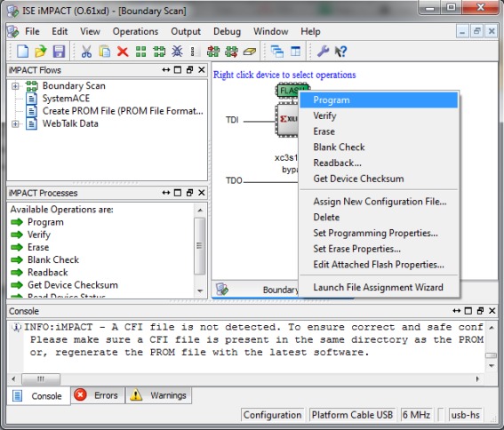Click the context help arrow-question icon

coord(340,52)
